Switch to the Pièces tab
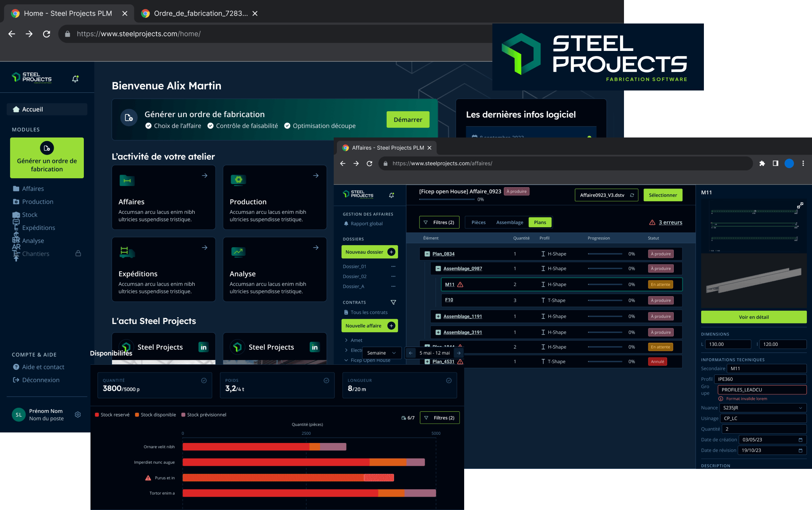Screen dimensions: 812x510 pos(478,222)
